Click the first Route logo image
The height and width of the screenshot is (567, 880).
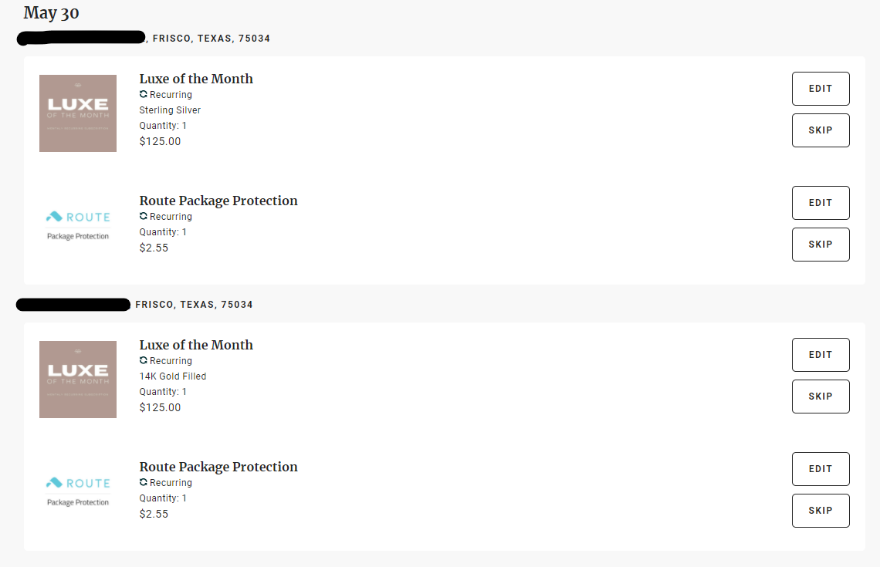coord(78,225)
